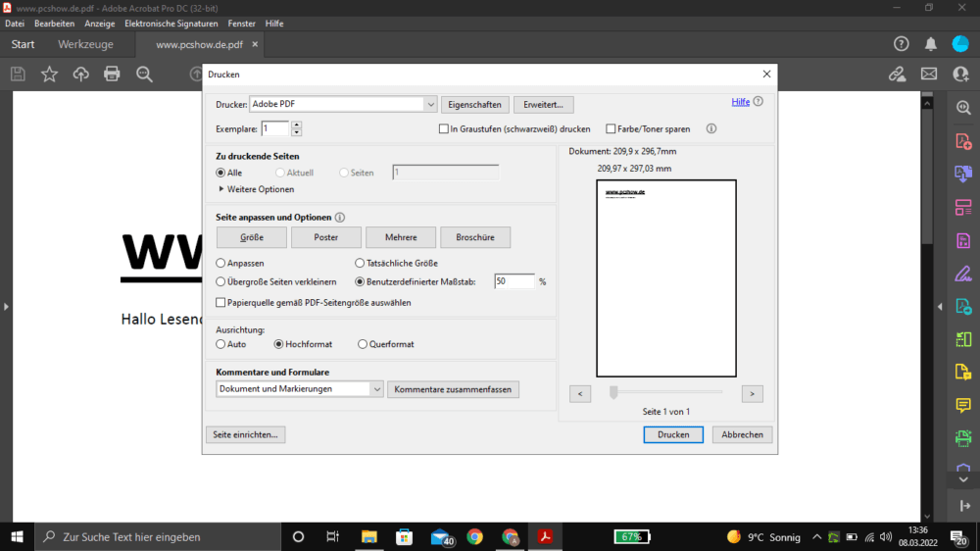Viewport: 980px width, 551px height.
Task: Open the search zoom tool in right pane
Action: click(x=963, y=108)
